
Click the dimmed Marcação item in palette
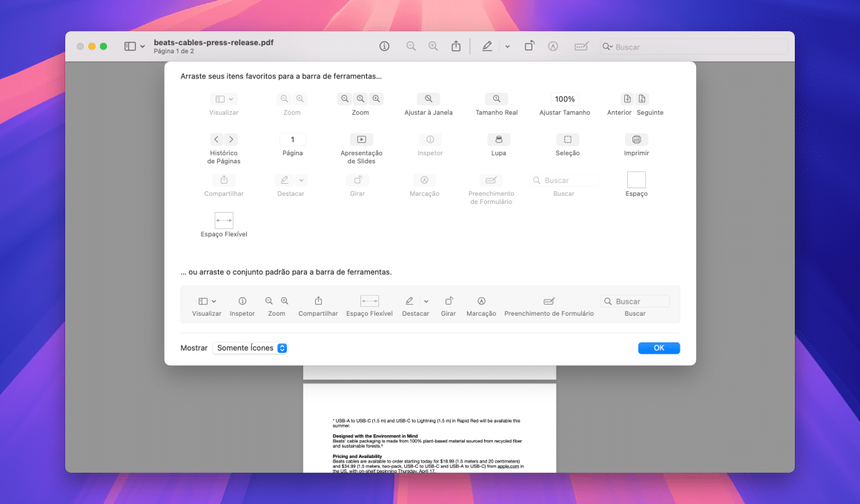point(425,180)
